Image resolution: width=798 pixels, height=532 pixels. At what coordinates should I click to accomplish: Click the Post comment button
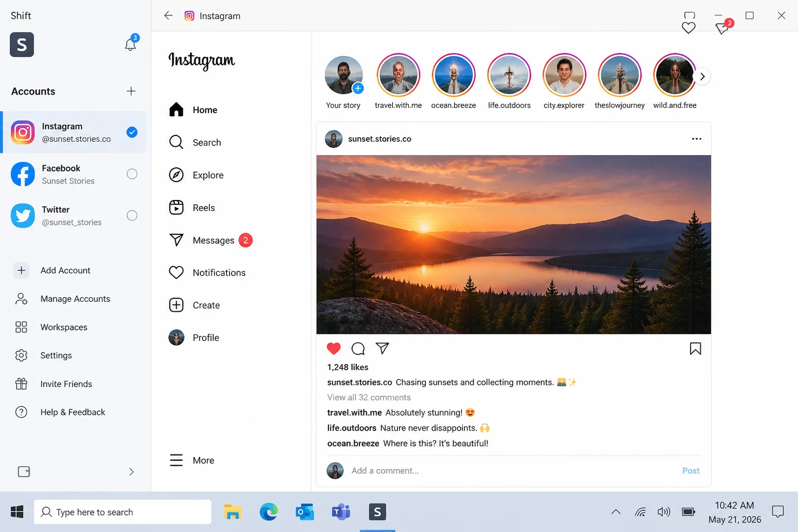[x=691, y=471]
